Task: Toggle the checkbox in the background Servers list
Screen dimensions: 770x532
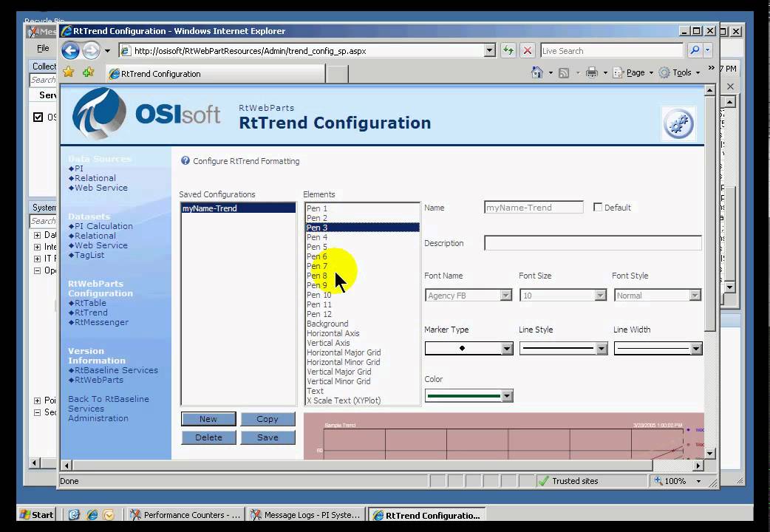Action: (x=38, y=117)
